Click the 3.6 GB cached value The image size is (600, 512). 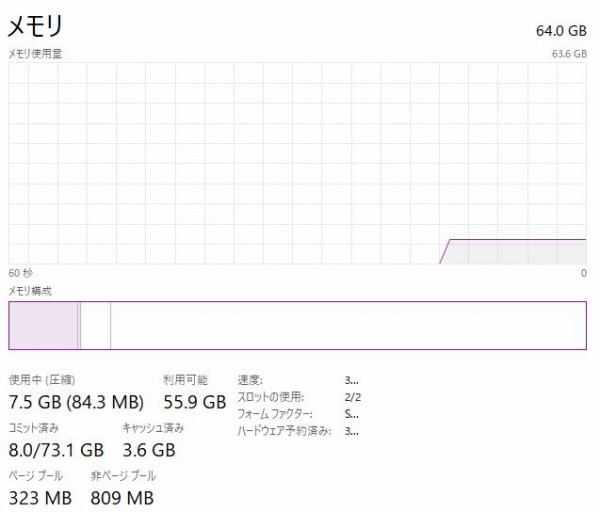point(149,449)
